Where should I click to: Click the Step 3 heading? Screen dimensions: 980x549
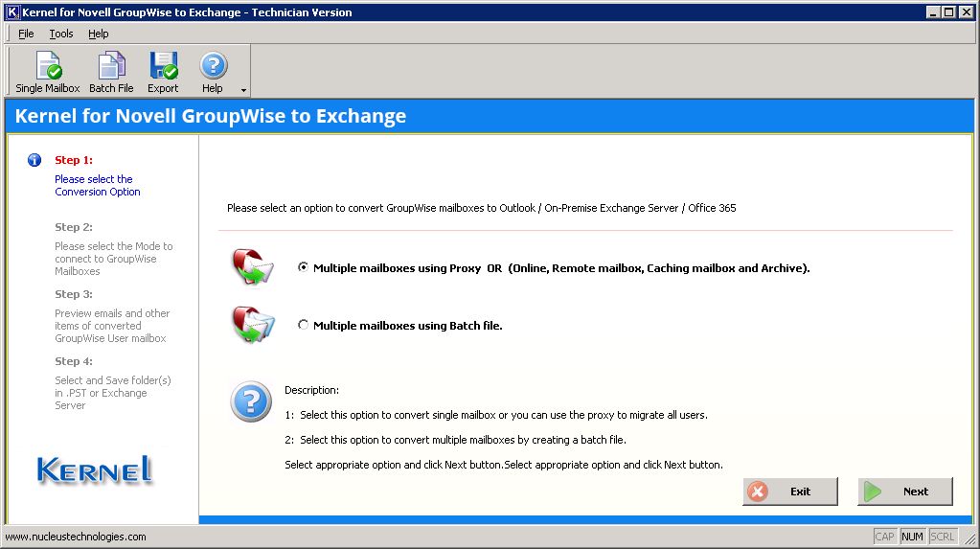[74, 294]
